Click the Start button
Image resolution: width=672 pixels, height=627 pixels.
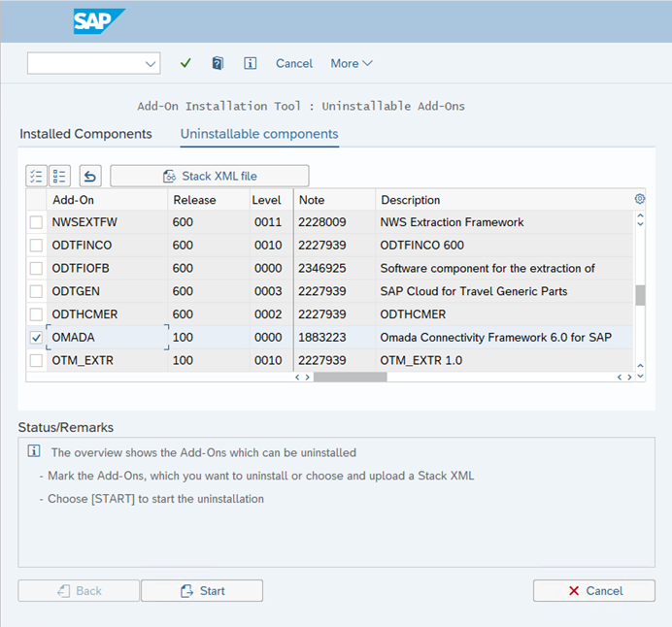[x=202, y=591]
